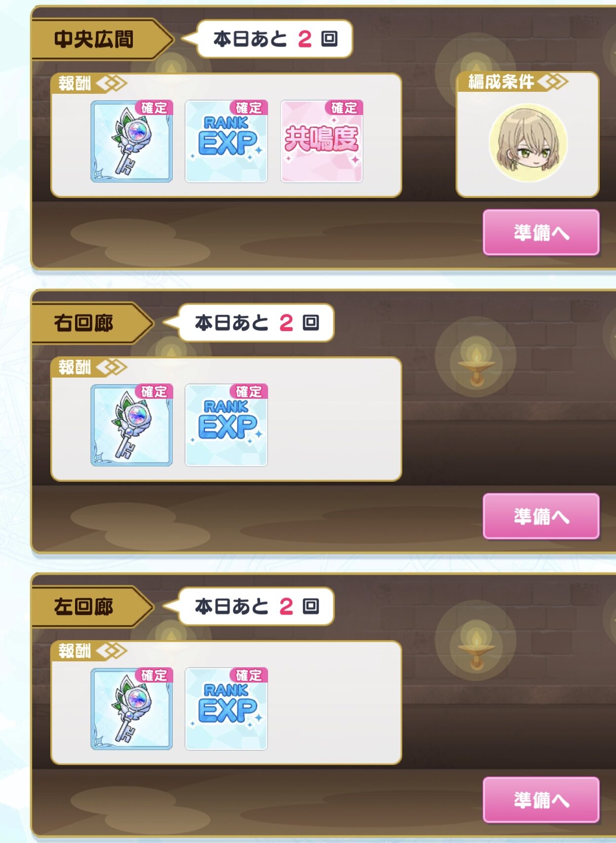Tap the RANK EXP icon in 左回廊
This screenshot has width=616, height=843.
(226, 709)
